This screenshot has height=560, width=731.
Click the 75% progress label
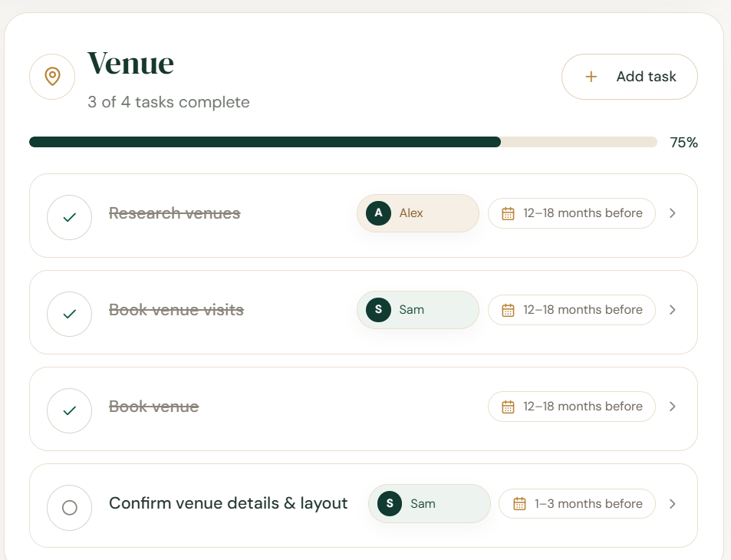point(683,142)
